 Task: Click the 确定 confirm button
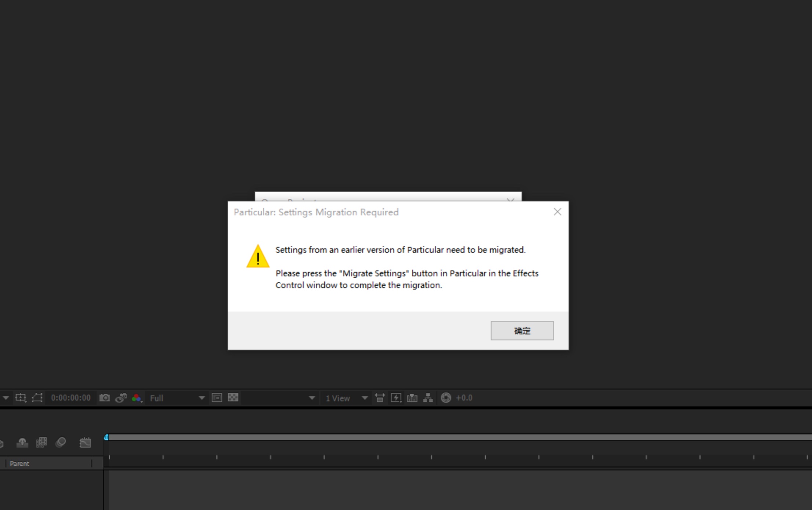pos(522,331)
